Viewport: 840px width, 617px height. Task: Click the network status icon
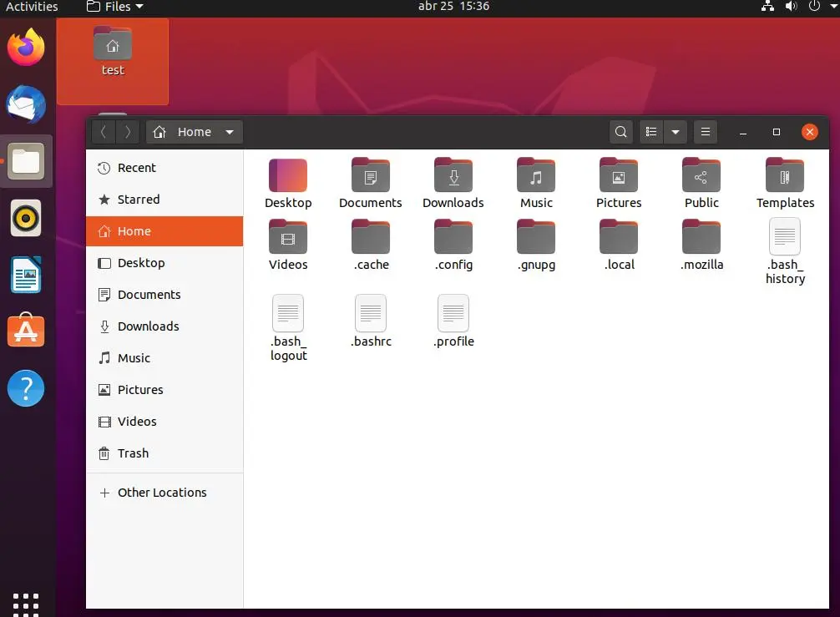[x=767, y=7]
